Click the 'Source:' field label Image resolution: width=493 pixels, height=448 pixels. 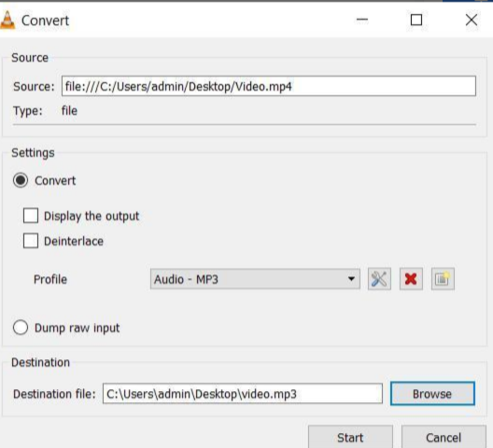pyautogui.click(x=34, y=87)
